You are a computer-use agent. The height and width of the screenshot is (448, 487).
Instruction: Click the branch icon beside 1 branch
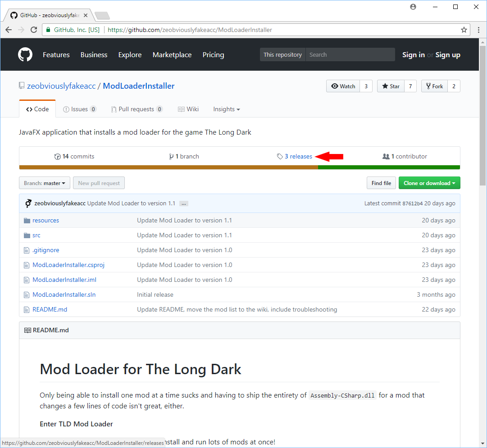171,157
